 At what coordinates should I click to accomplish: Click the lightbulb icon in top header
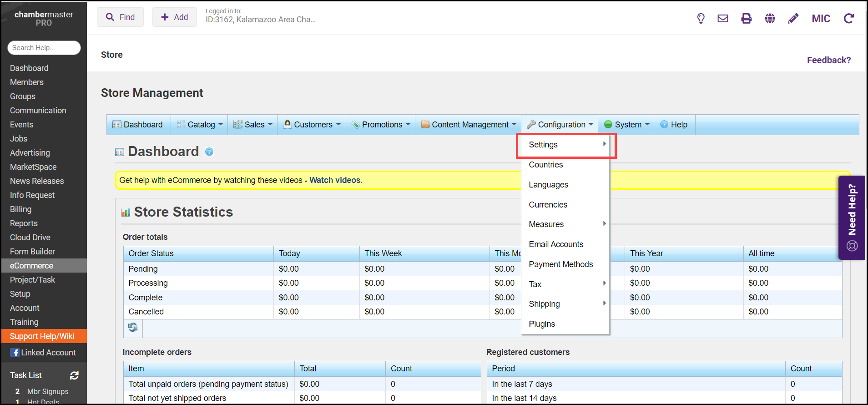pyautogui.click(x=701, y=18)
